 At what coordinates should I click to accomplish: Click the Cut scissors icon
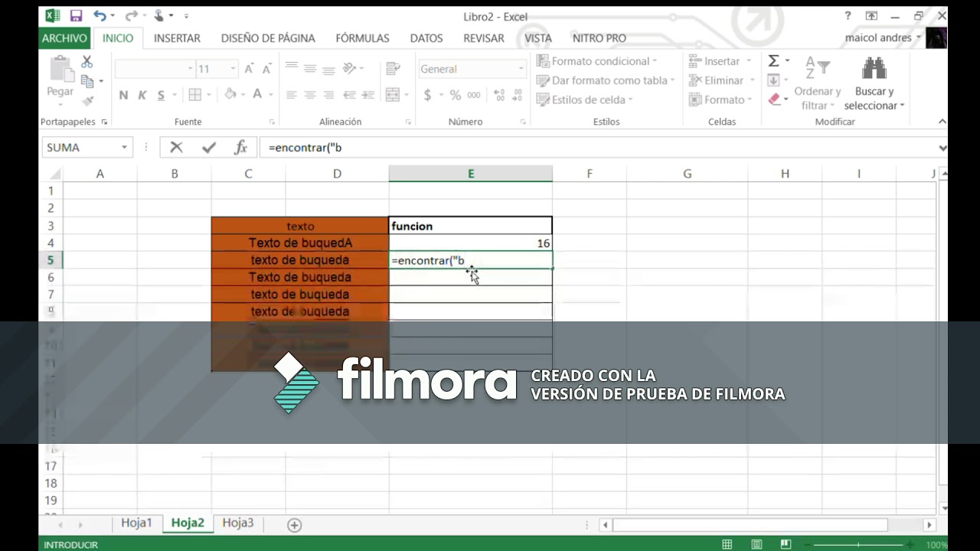click(87, 62)
